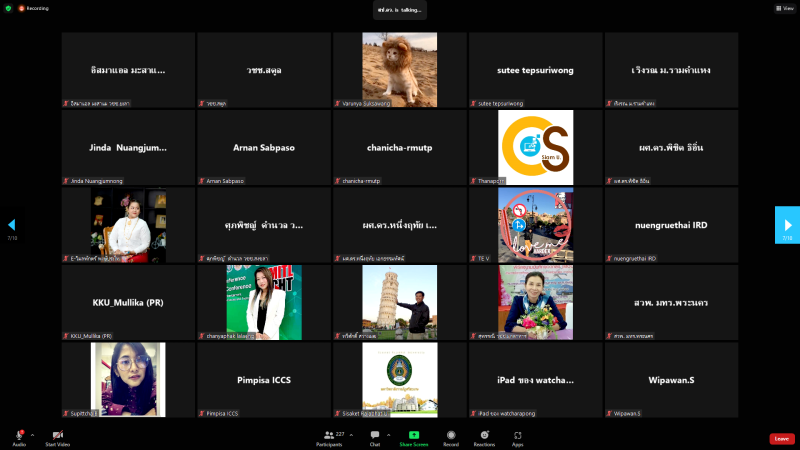Open the View layout menu
Screen dimensions: 800x450
click(784, 8)
